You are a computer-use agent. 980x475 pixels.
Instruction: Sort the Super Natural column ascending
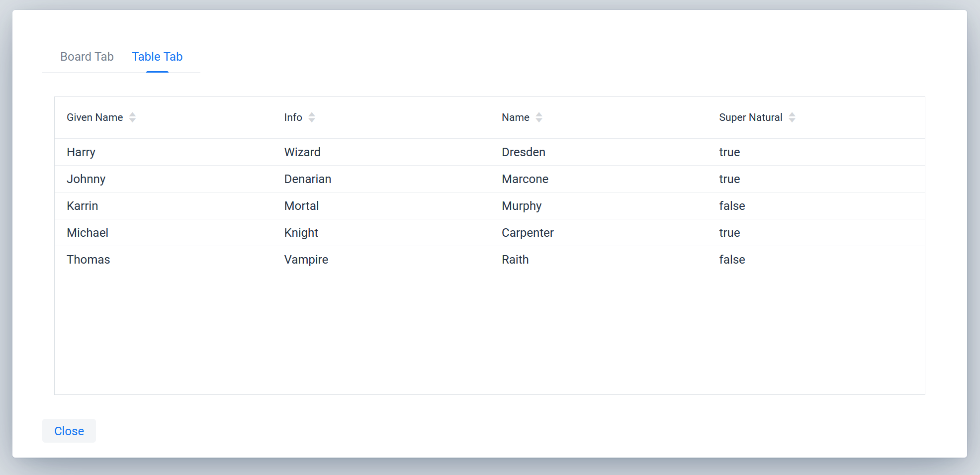(792, 114)
